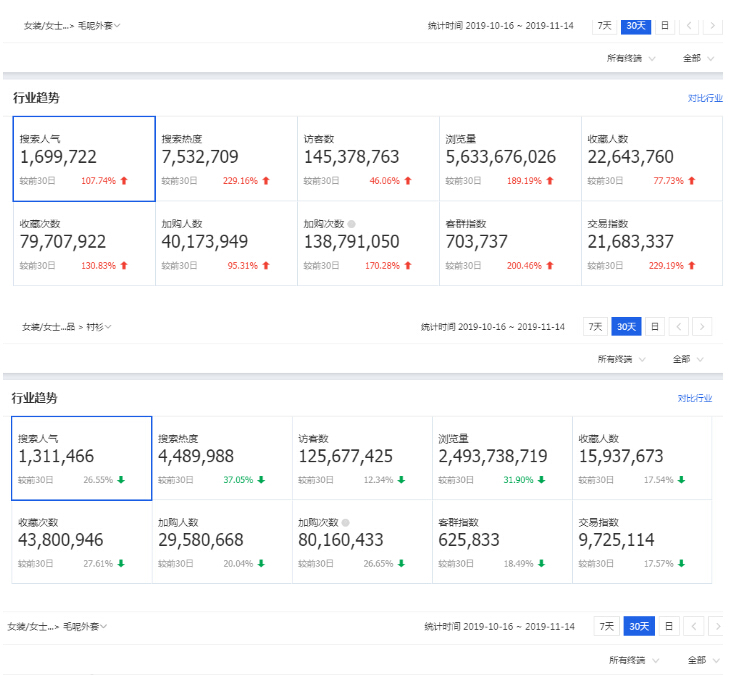Click the info icon beside 加购次数 showing 138,791,050
Viewport: 731px width, 675px height.
coord(351,224)
